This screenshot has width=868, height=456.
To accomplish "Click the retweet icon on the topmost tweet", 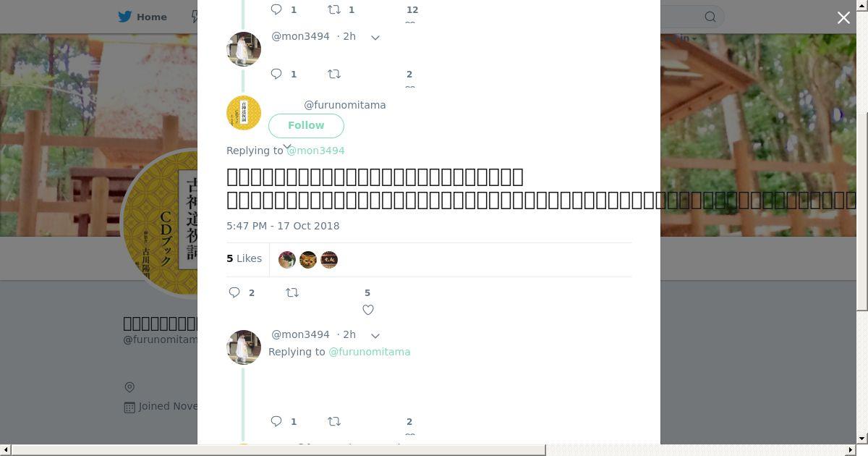I will [334, 9].
